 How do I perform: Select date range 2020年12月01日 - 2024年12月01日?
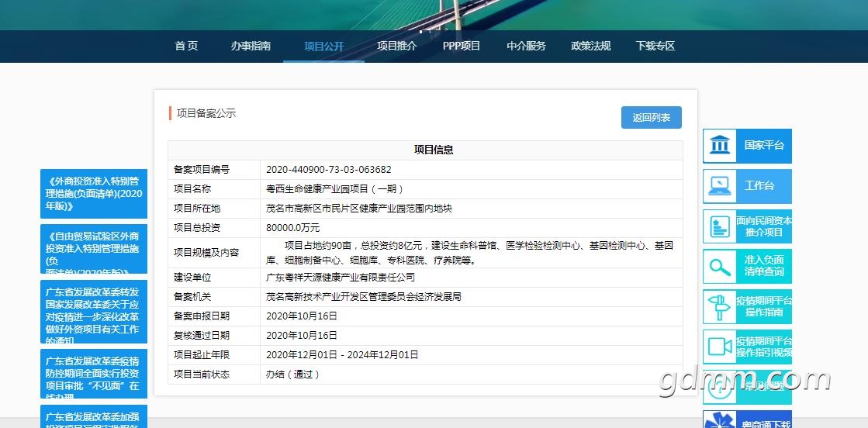tap(342, 355)
